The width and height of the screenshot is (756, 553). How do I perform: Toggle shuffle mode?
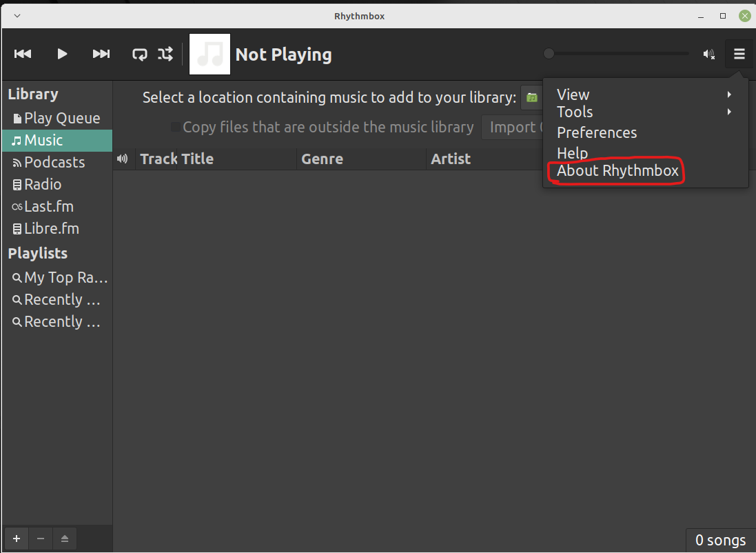click(165, 54)
